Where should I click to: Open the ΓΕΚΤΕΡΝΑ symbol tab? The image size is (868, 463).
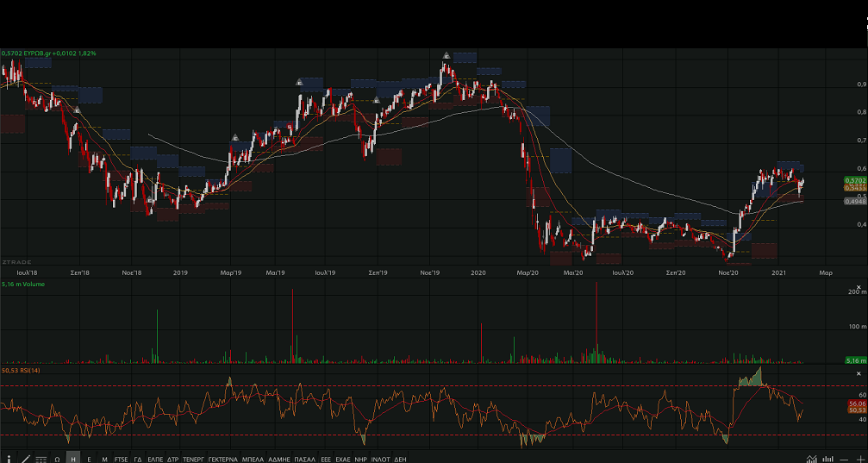click(222, 459)
